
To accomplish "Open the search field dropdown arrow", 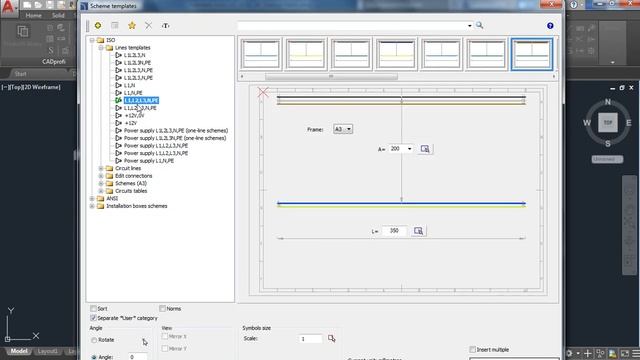I will [x=469, y=26].
